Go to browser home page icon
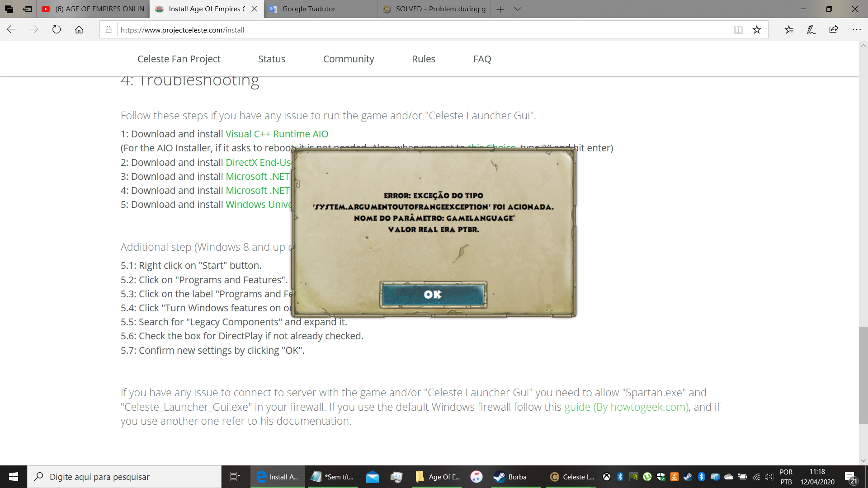868x488 pixels. tap(79, 30)
